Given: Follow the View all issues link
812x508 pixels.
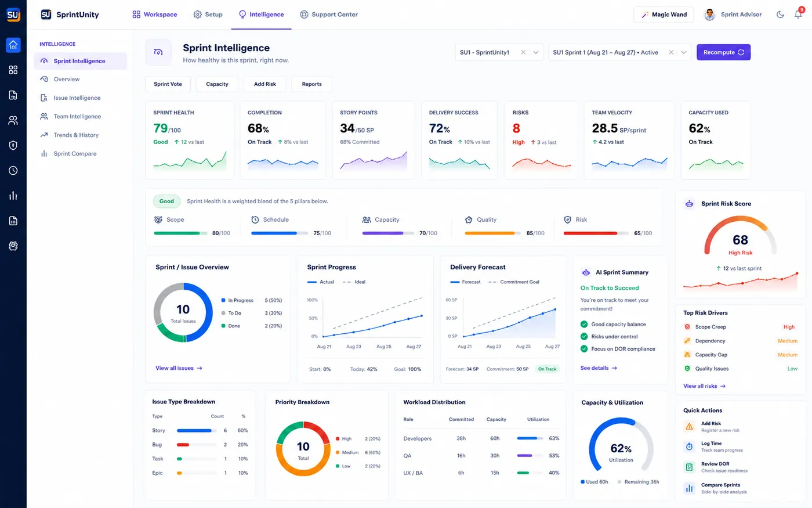Looking at the screenshot, I should (179, 368).
